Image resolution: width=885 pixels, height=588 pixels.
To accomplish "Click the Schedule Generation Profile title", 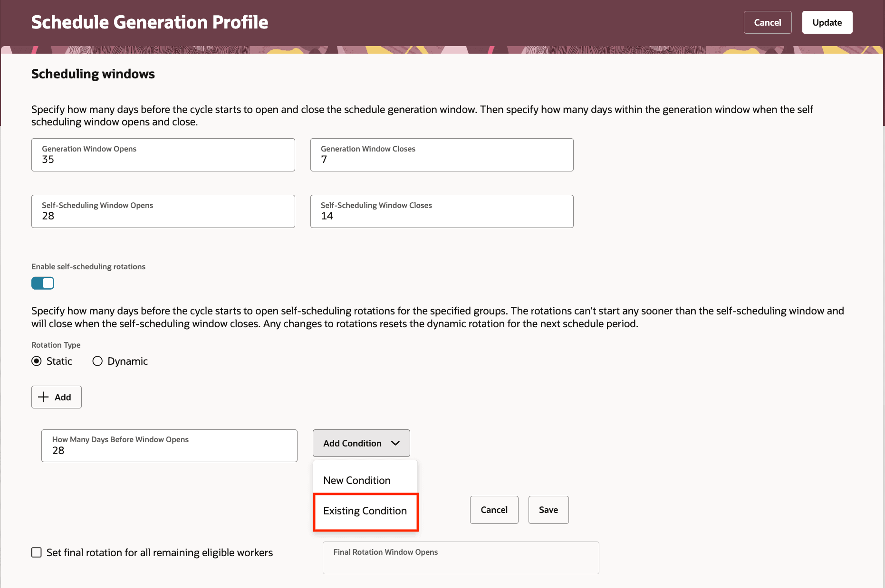I will tap(150, 22).
